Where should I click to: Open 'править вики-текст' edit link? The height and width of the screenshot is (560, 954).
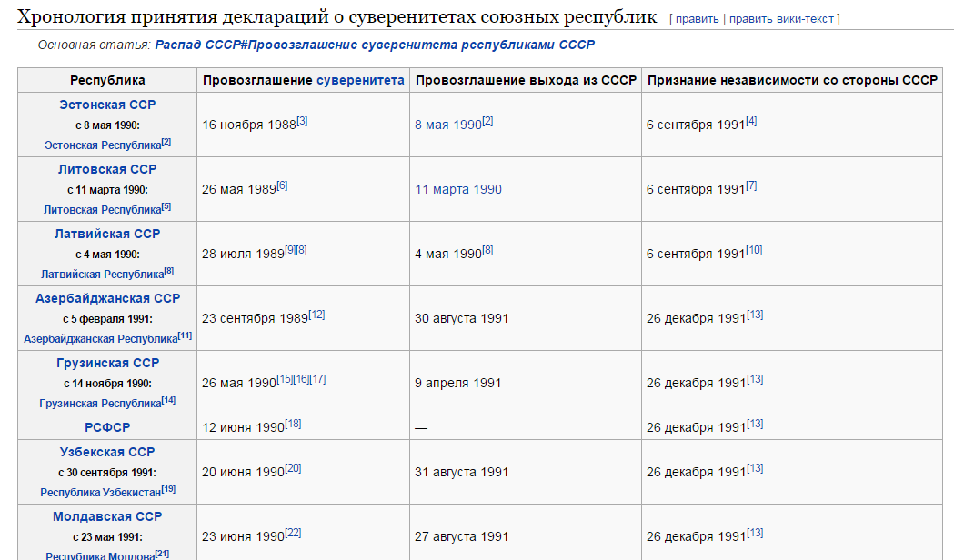[781, 19]
